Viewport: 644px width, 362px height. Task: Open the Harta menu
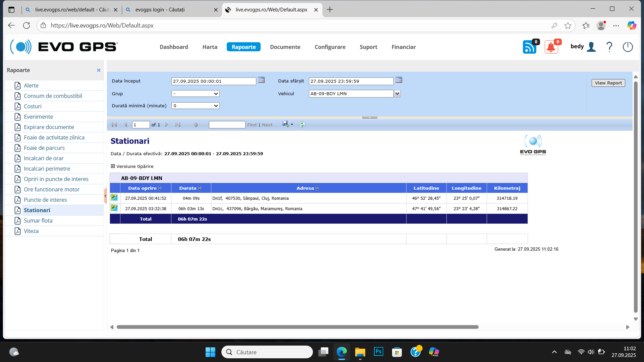point(210,47)
